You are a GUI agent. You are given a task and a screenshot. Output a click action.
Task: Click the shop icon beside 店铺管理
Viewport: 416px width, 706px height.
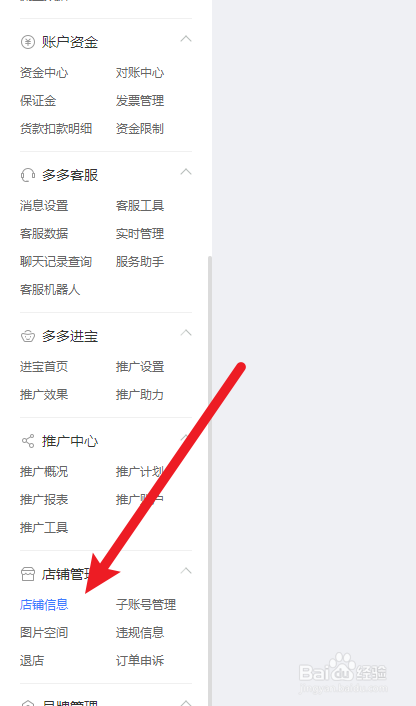[x=28, y=574]
